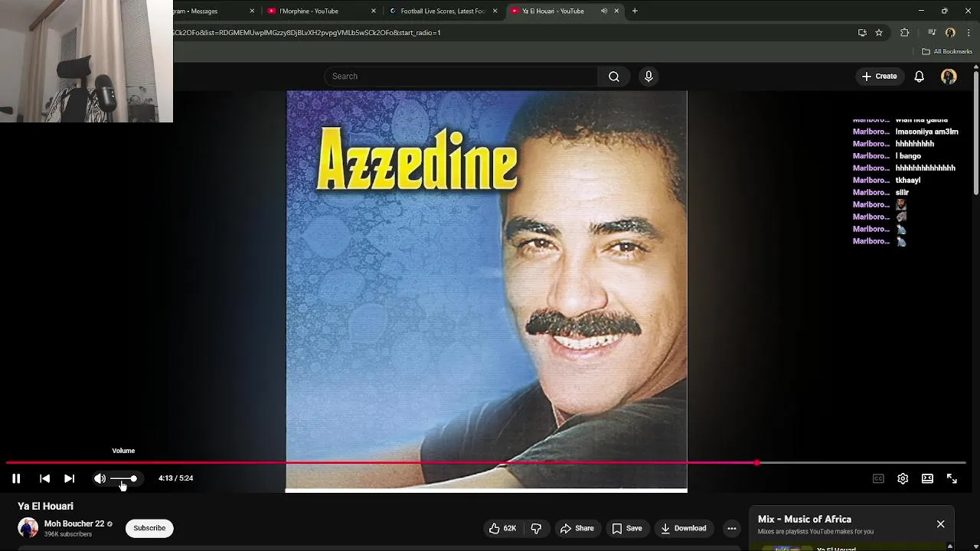Viewport: 980px width, 551px height.
Task: Open the YouTube account avatar menu
Action: coord(949,77)
